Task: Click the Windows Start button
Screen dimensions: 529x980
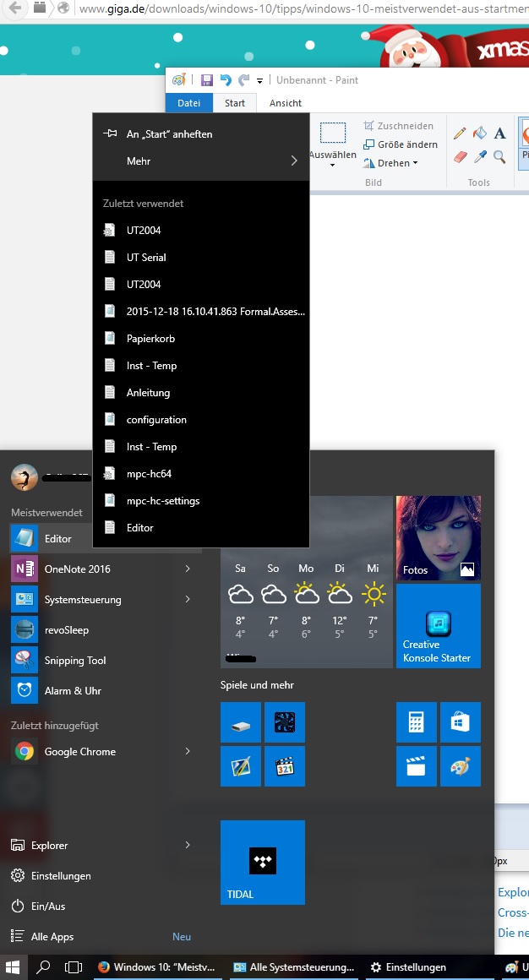Action: click(x=13, y=967)
